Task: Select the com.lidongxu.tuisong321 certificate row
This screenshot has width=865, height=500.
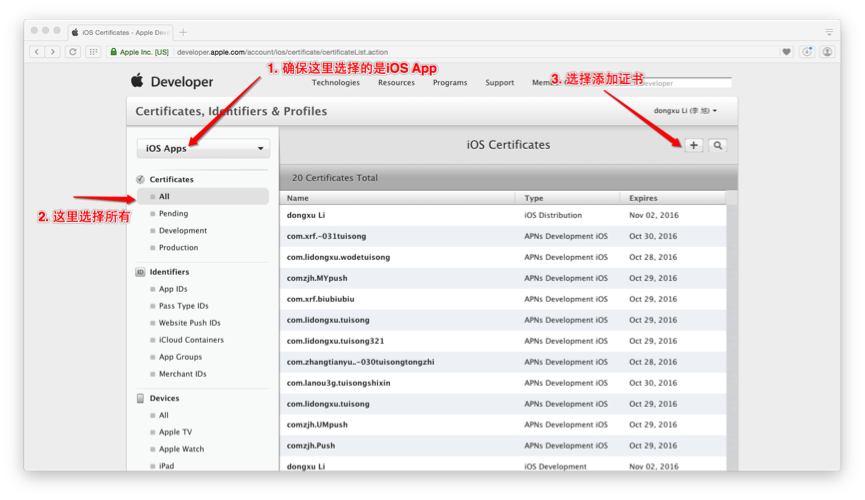Action: tap(503, 341)
